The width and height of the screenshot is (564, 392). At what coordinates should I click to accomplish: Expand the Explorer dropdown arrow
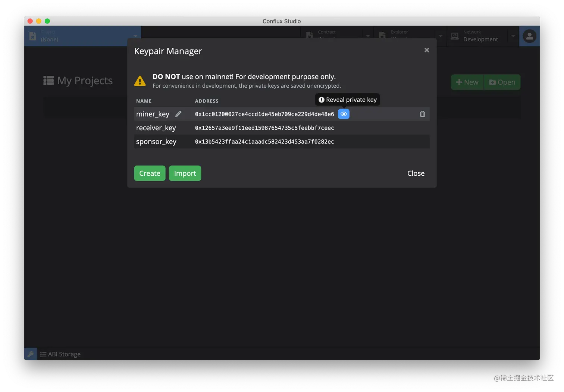point(441,36)
